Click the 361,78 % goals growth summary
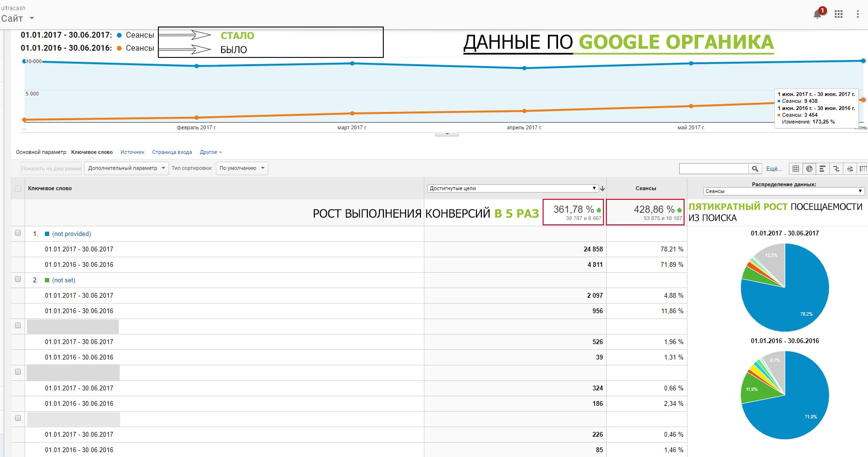This screenshot has height=457, width=868. pos(574,212)
